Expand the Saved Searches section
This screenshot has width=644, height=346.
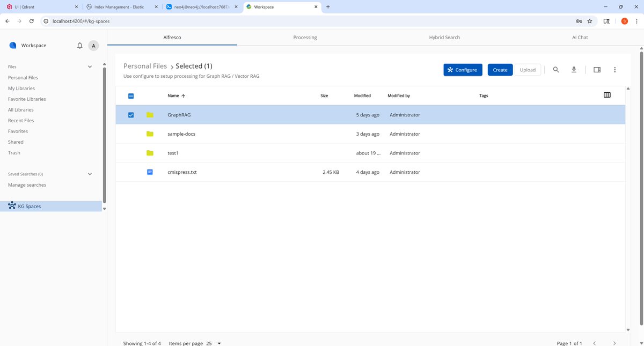90,174
